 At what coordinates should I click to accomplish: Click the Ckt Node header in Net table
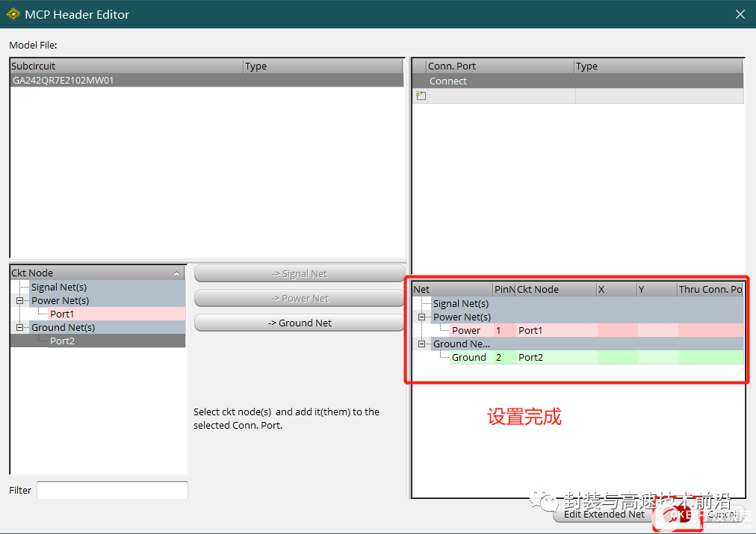[556, 289]
